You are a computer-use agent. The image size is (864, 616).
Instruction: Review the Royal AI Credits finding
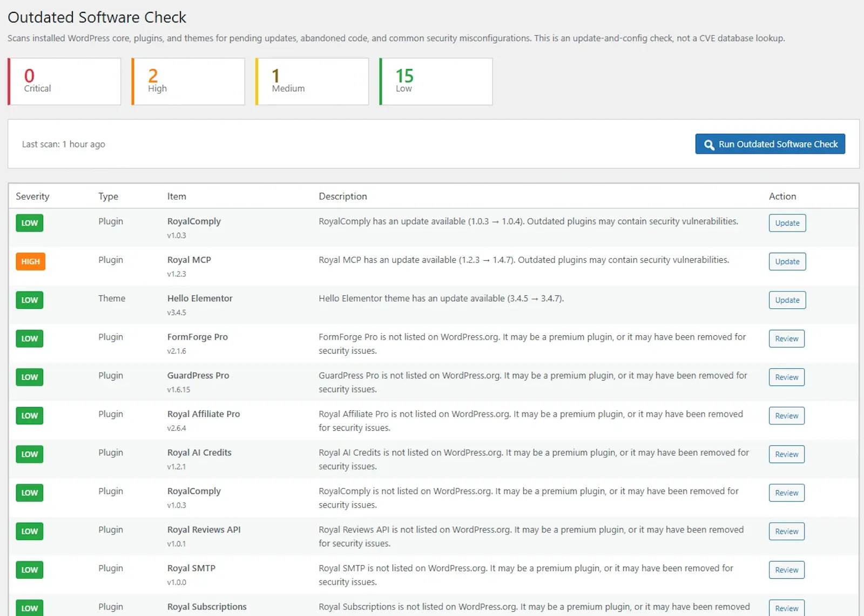(787, 455)
